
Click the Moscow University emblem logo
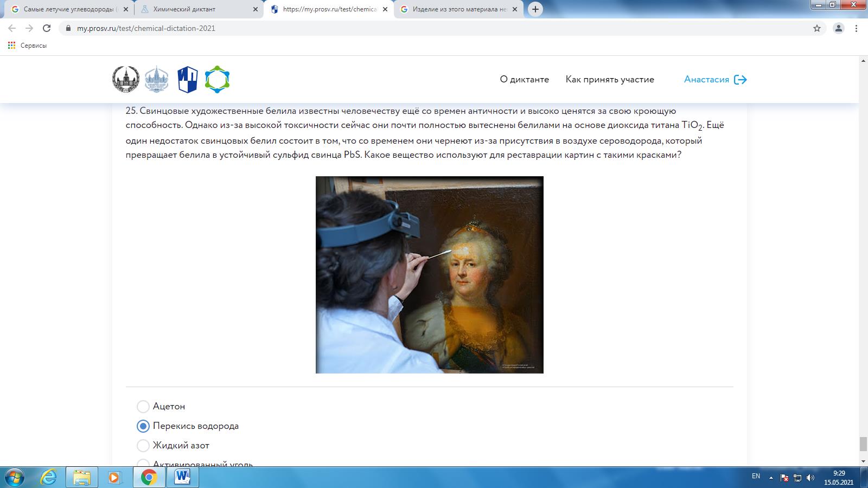[x=126, y=79]
